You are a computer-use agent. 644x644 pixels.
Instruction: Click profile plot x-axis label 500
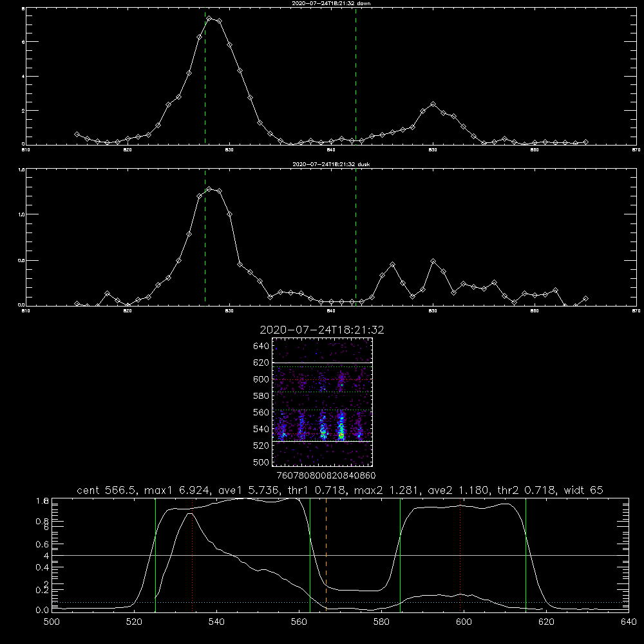pos(52,622)
